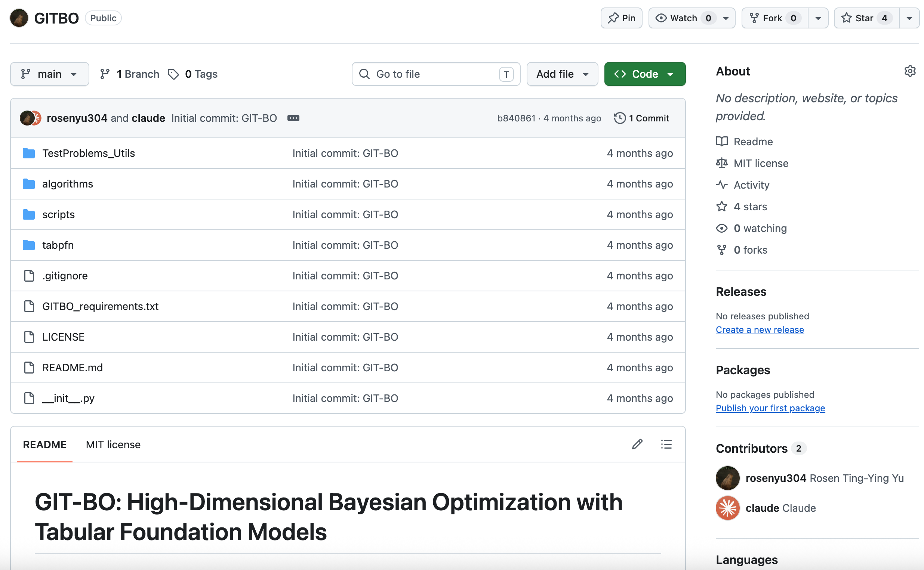
Task: Star the GITBO repository
Action: 866,18
